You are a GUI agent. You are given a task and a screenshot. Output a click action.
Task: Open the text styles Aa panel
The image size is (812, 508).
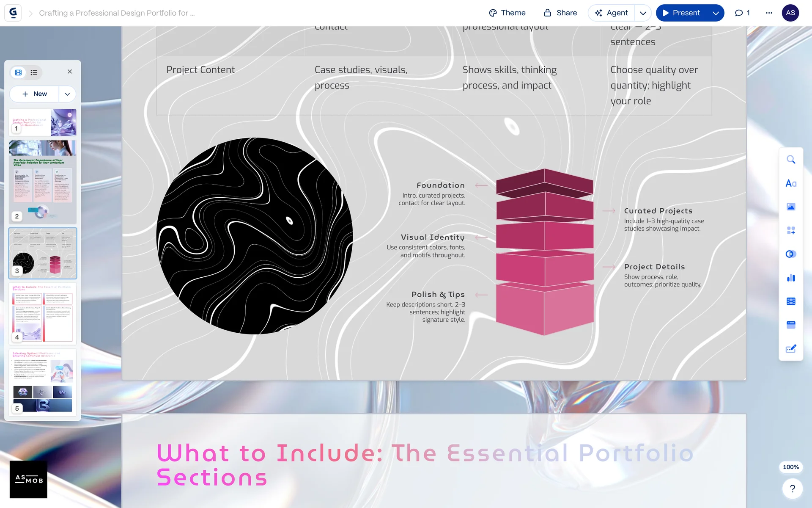tap(790, 183)
